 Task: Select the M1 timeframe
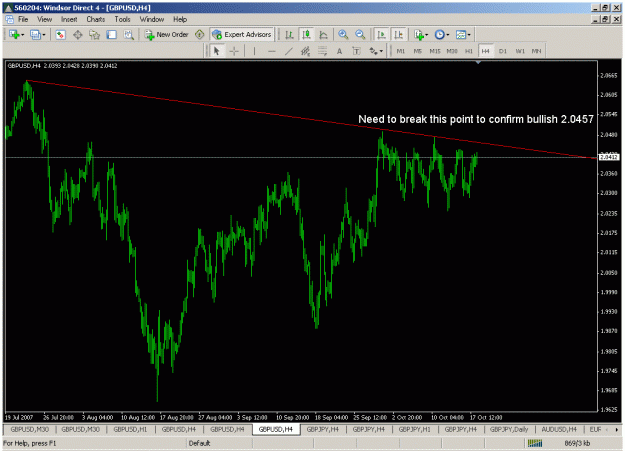point(401,51)
